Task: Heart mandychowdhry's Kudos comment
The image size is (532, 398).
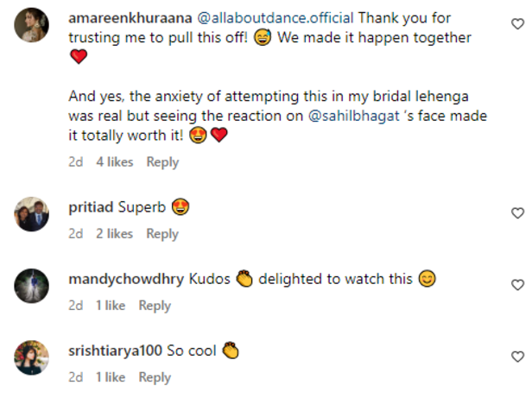Action: click(x=517, y=285)
